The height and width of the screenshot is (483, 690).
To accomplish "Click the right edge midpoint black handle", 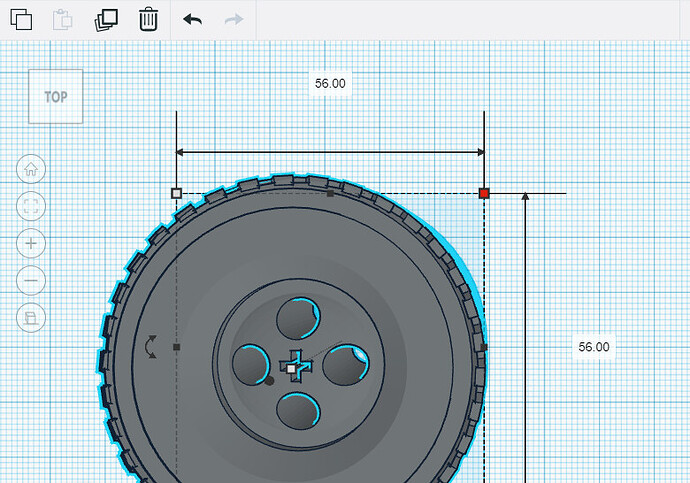I will tap(484, 348).
